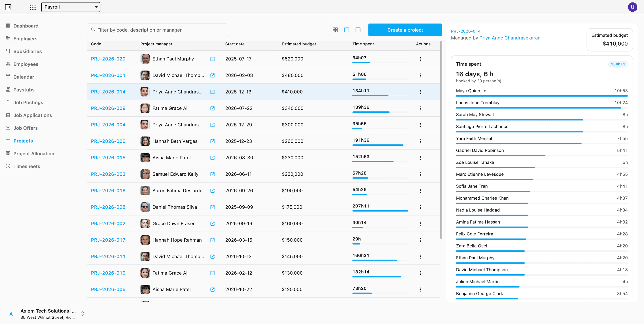Open Timesheets section
The height and width of the screenshot is (324, 644).
coord(27,166)
